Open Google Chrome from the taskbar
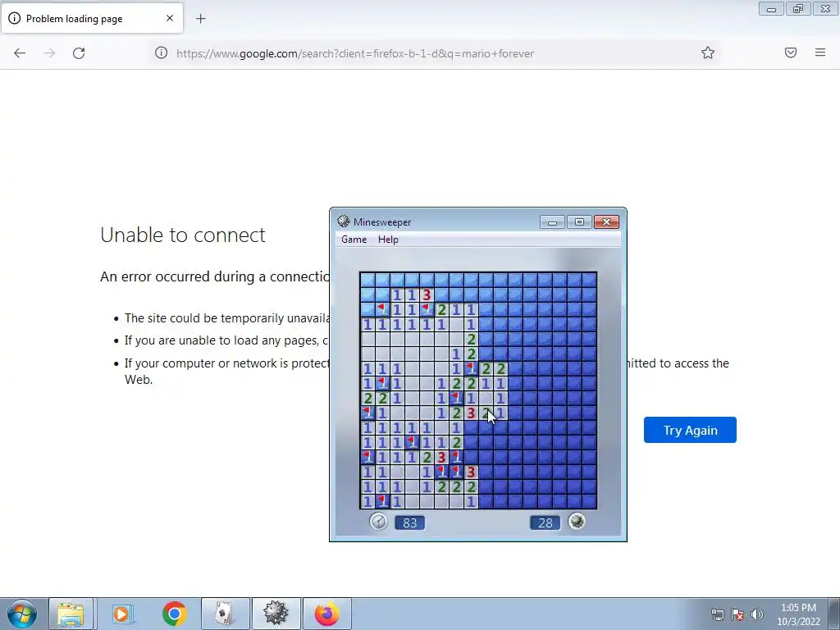840x630 pixels. pyautogui.click(x=174, y=614)
